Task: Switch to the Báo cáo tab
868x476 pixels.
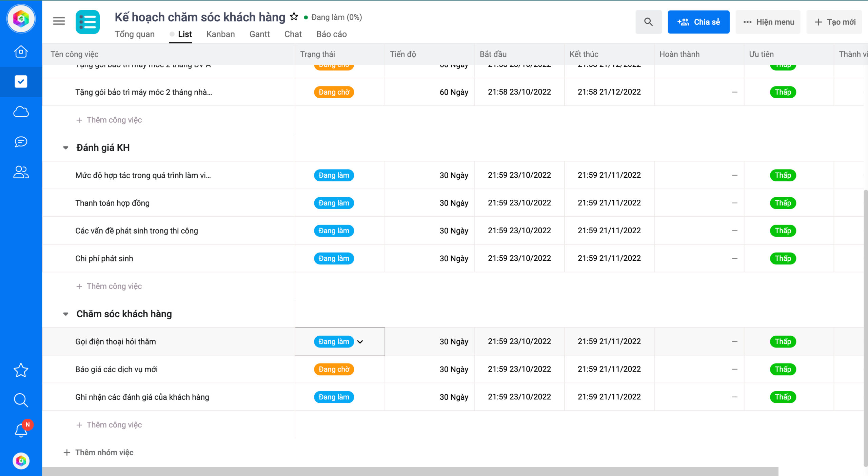Action: pyautogui.click(x=331, y=34)
